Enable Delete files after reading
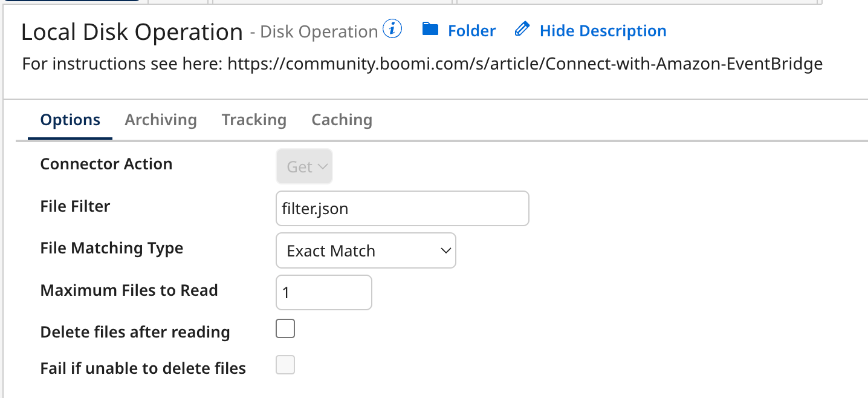This screenshot has width=868, height=398. click(x=285, y=328)
